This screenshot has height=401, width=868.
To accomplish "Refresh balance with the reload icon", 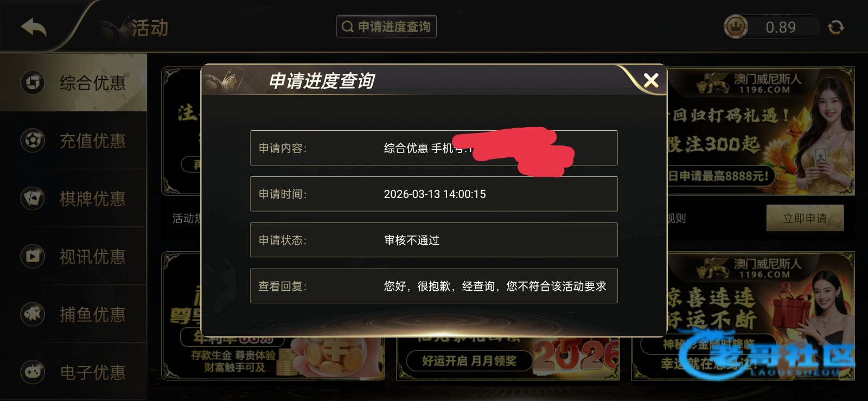I will click(x=835, y=27).
